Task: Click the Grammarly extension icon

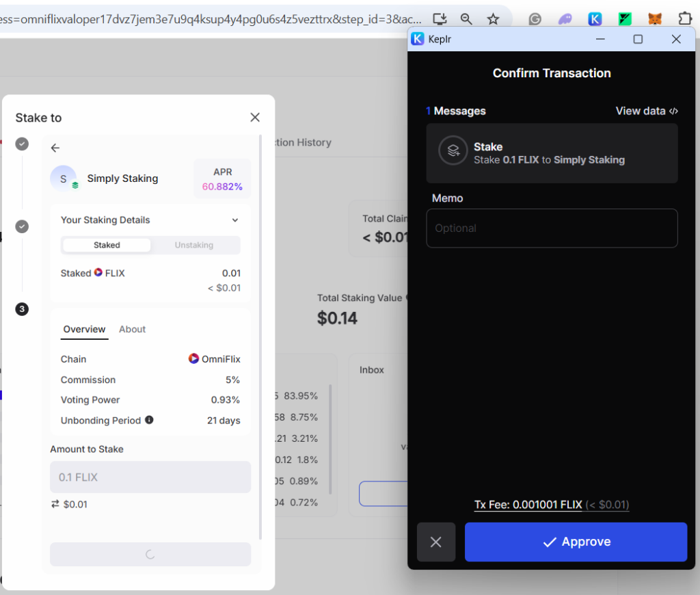Action: (535, 19)
